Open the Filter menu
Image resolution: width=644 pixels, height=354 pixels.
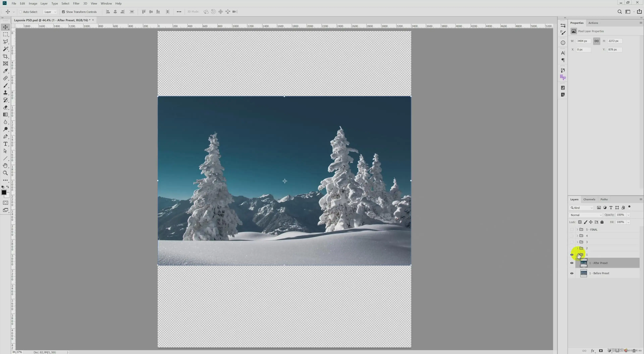click(76, 4)
